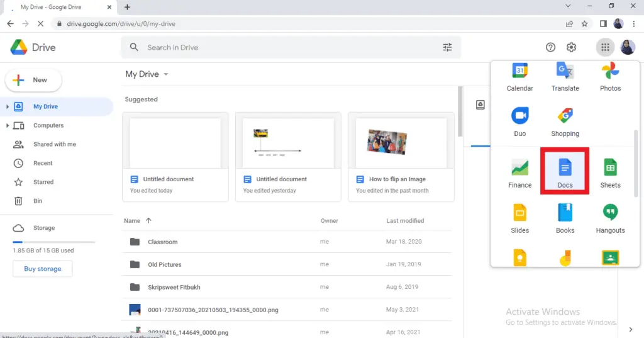Viewport: 644px width, 338px height.
Task: Reverse sort order arrow next to Name
Action: tap(148, 220)
